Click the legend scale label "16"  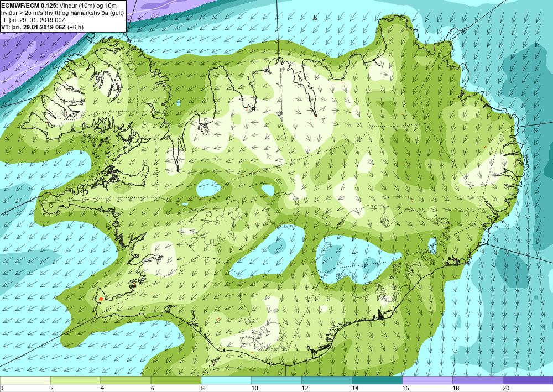pos(405,389)
